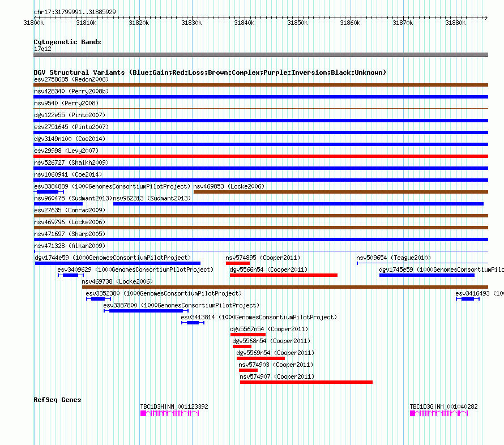Click the chr17:31799991..31885929 coordinates text
Viewport: 504px width, 445px height.
(x=75, y=12)
